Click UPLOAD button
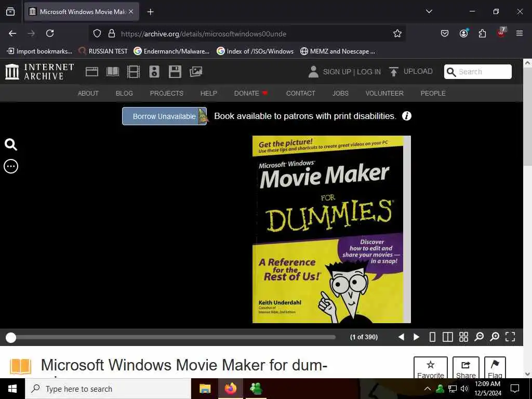The height and width of the screenshot is (399, 532). point(411,72)
